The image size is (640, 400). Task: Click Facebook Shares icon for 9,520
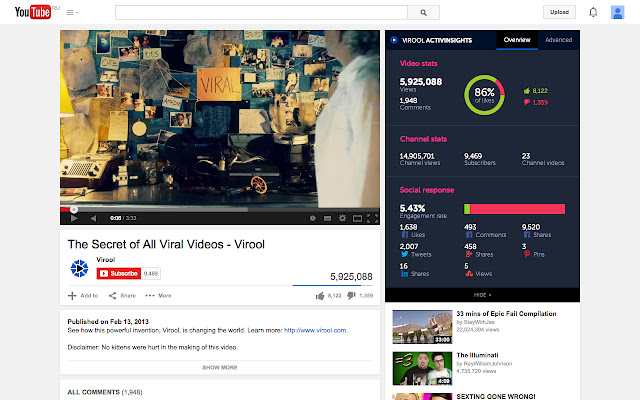click(527, 235)
